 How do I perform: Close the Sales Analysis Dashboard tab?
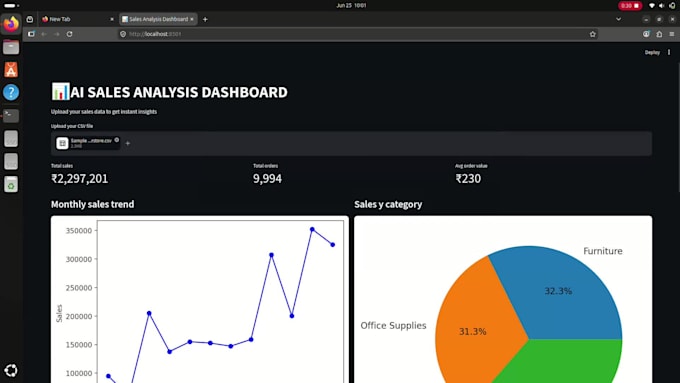coord(192,19)
